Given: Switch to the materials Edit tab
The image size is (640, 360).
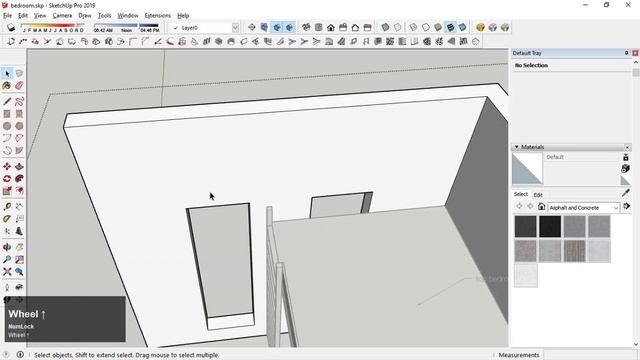Looking at the screenshot, I should (538, 195).
